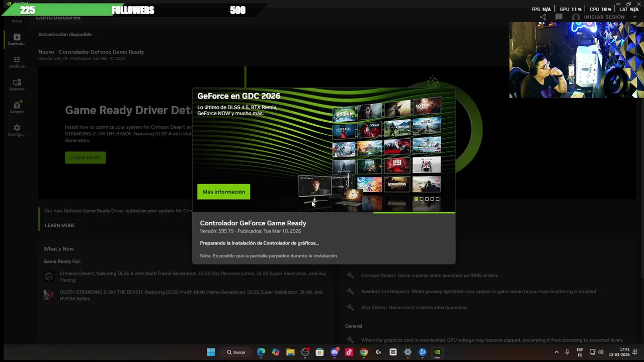Open the Gráficos sidebar section
The height and width of the screenshot is (362, 644).
[17, 62]
